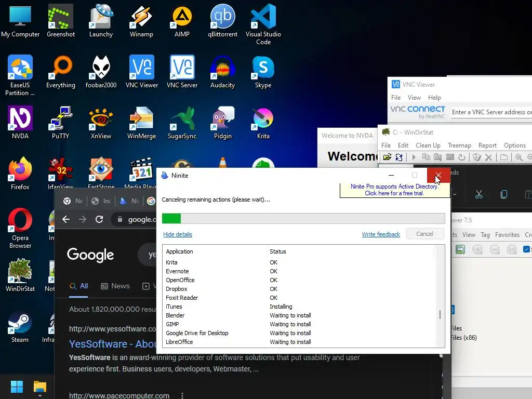Select the All tab in Google results

(78, 286)
